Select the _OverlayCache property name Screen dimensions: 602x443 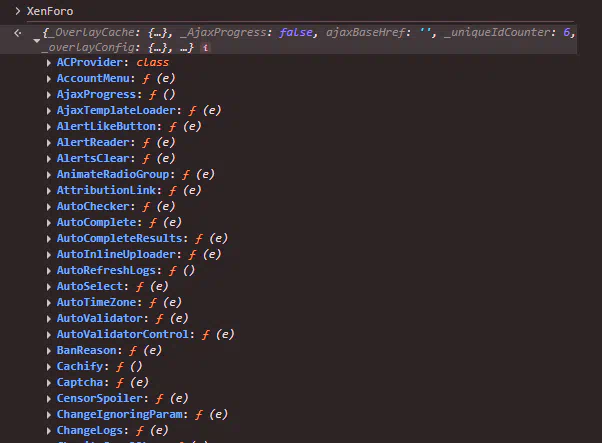pos(91,32)
